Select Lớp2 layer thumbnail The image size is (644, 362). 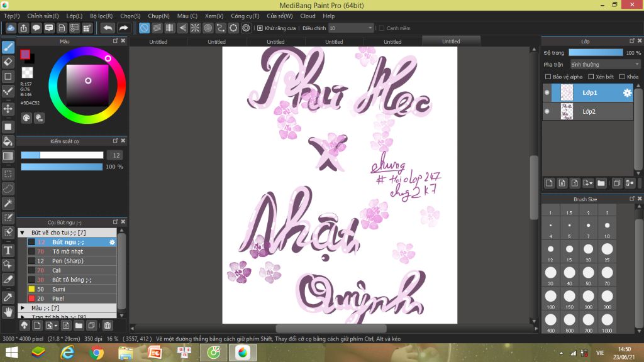pyautogui.click(x=567, y=112)
